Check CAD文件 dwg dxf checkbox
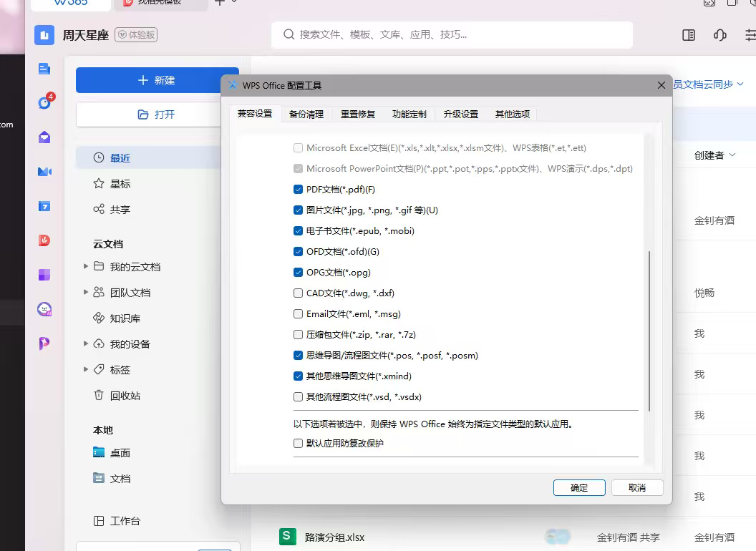The height and width of the screenshot is (551, 756). pos(298,293)
